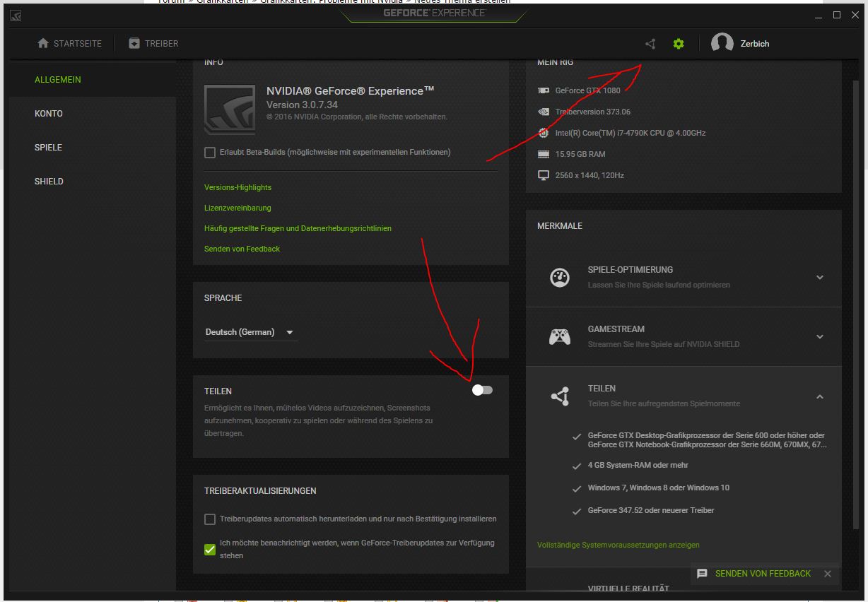The image size is (868, 602).
Task: Click the share icon in top bar
Action: (x=650, y=44)
